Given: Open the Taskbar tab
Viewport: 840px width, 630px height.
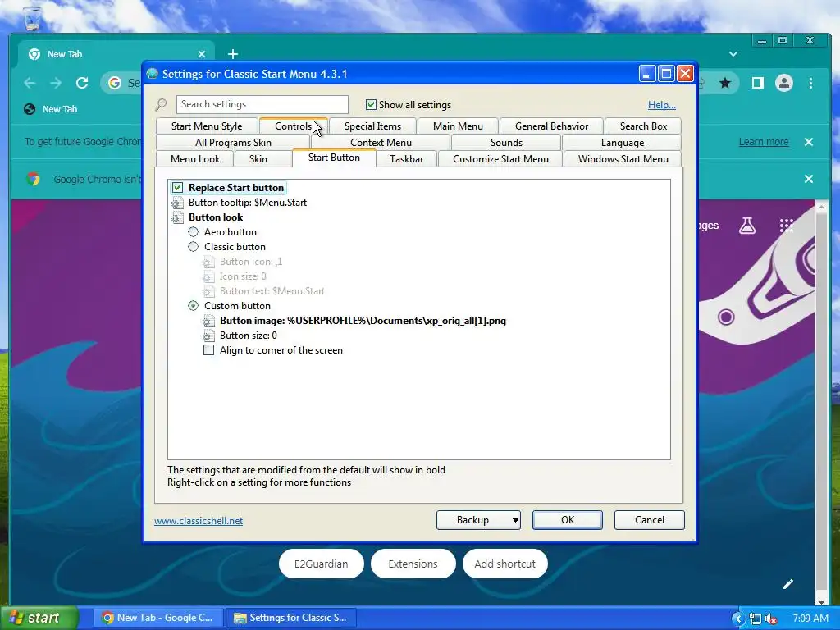Looking at the screenshot, I should (406, 159).
